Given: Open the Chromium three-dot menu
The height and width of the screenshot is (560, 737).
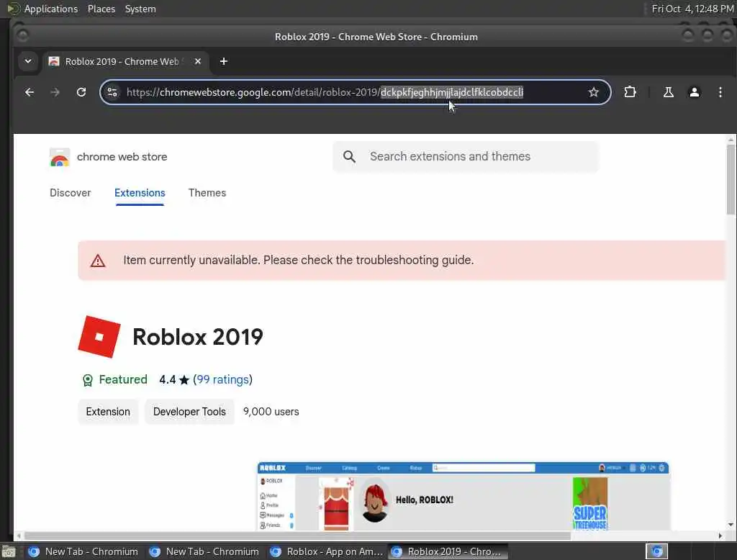Looking at the screenshot, I should tap(720, 92).
